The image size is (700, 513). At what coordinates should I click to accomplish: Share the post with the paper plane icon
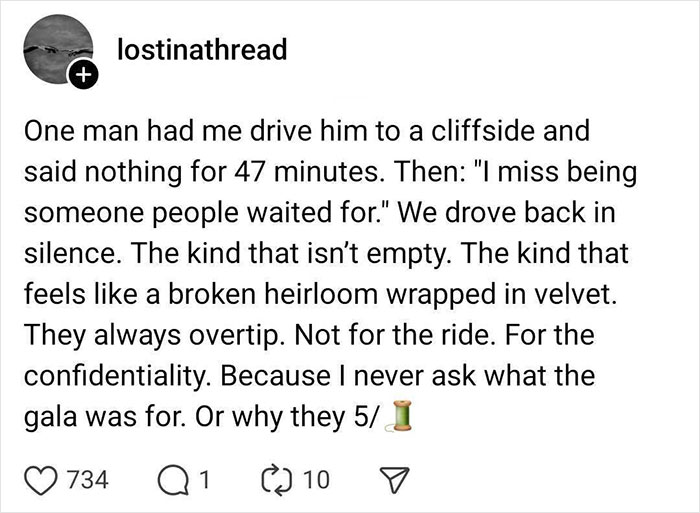click(x=369, y=479)
